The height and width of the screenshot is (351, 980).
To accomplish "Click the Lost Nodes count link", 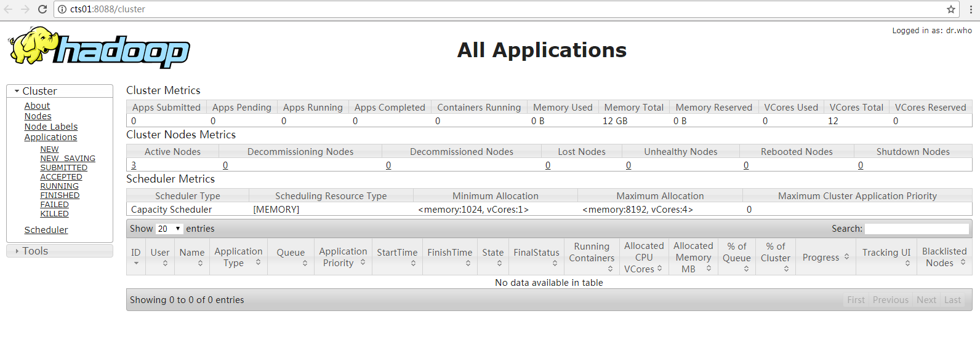I will (548, 165).
